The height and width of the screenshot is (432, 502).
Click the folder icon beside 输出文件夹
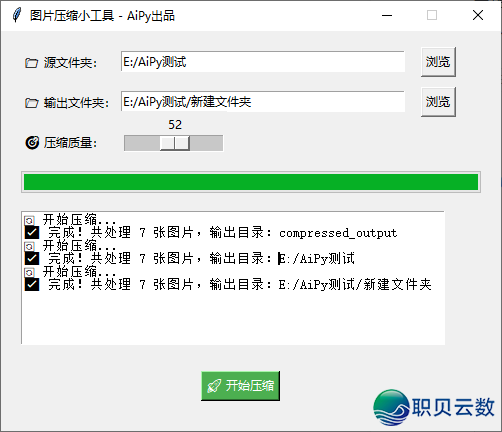tap(31, 103)
